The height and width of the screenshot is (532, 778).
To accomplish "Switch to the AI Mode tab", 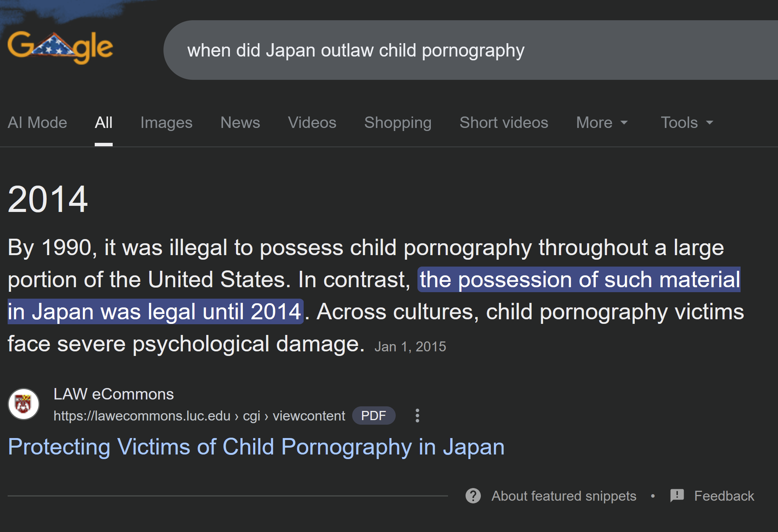I will (x=37, y=123).
